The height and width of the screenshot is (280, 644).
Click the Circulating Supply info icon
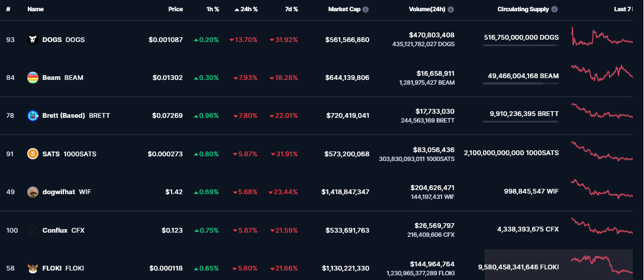pos(555,9)
